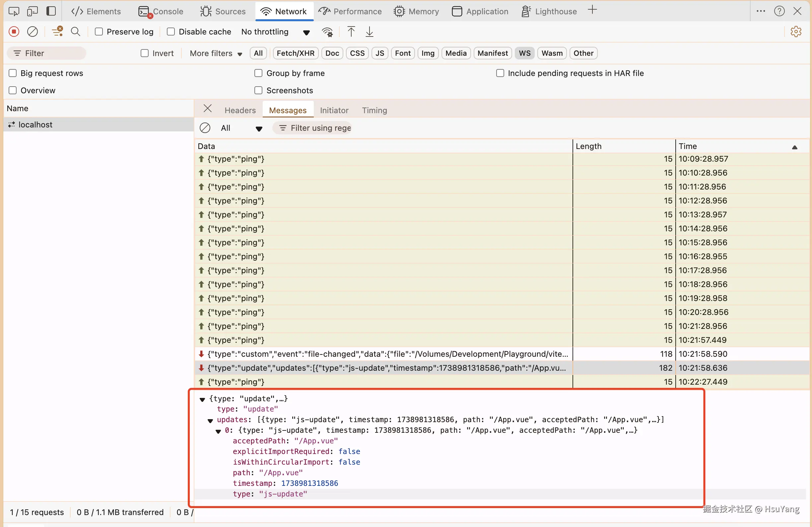The image size is (812, 527).
Task: Open Network settings gear
Action: point(796,32)
